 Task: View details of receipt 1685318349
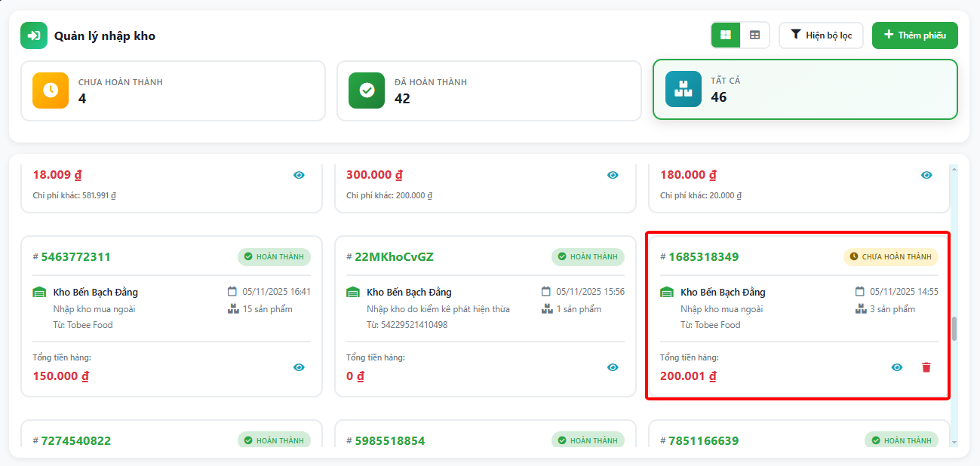[897, 367]
